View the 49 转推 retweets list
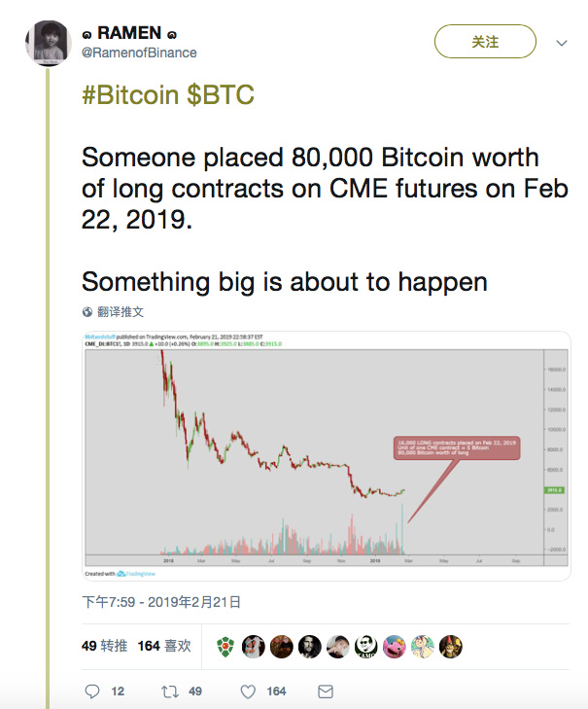 click(104, 646)
